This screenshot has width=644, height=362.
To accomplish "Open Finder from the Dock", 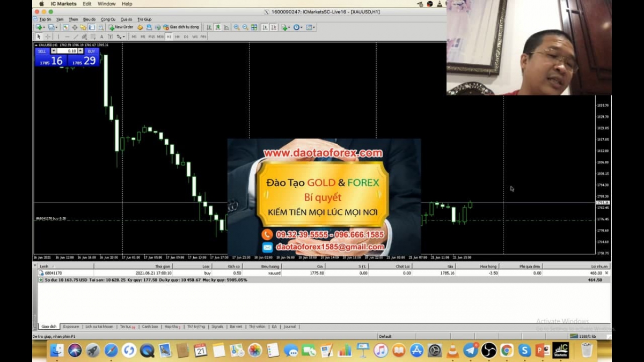I will [57, 351].
